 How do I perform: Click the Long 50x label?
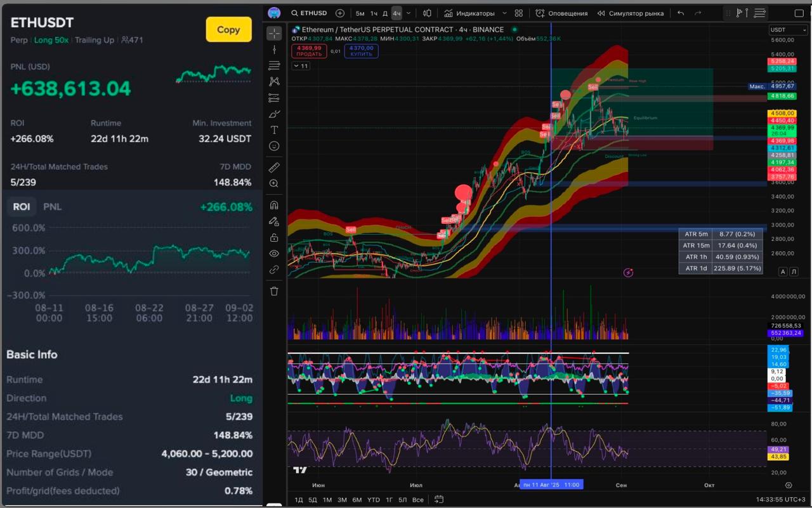[52, 40]
